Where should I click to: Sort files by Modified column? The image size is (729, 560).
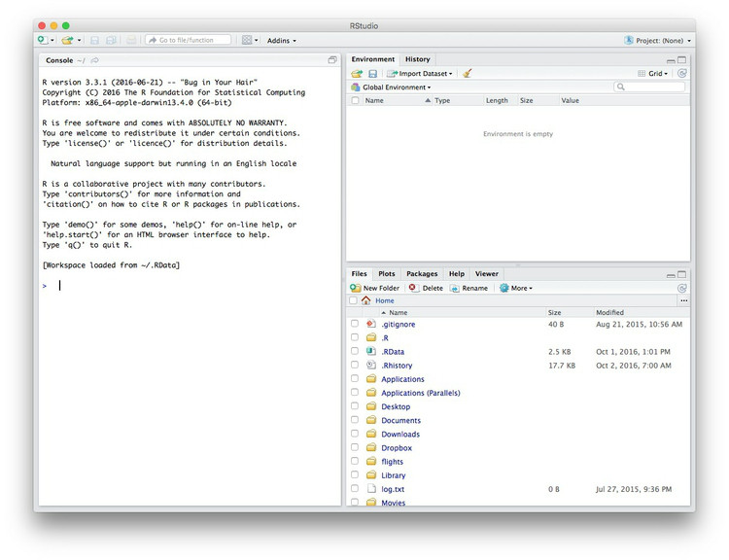tap(610, 312)
